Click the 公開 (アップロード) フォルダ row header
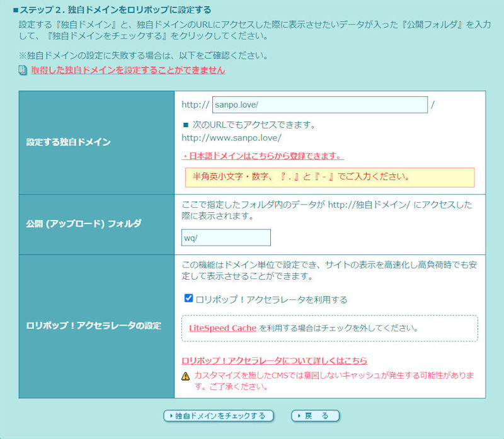The image size is (504, 439). (x=84, y=224)
